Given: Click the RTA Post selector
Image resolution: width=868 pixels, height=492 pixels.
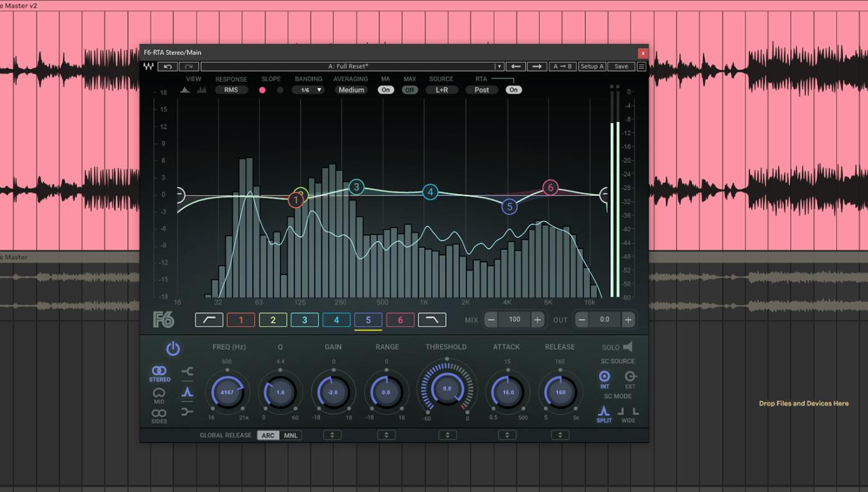Looking at the screenshot, I should coord(482,90).
